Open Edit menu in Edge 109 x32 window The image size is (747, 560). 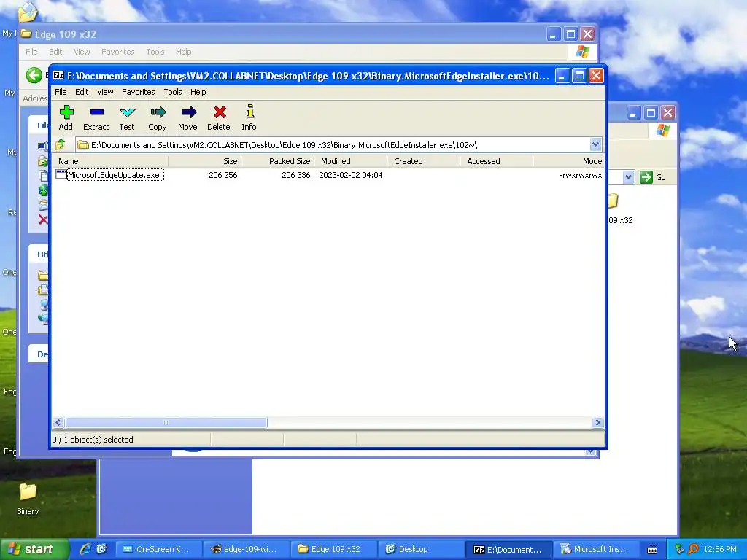click(x=55, y=52)
